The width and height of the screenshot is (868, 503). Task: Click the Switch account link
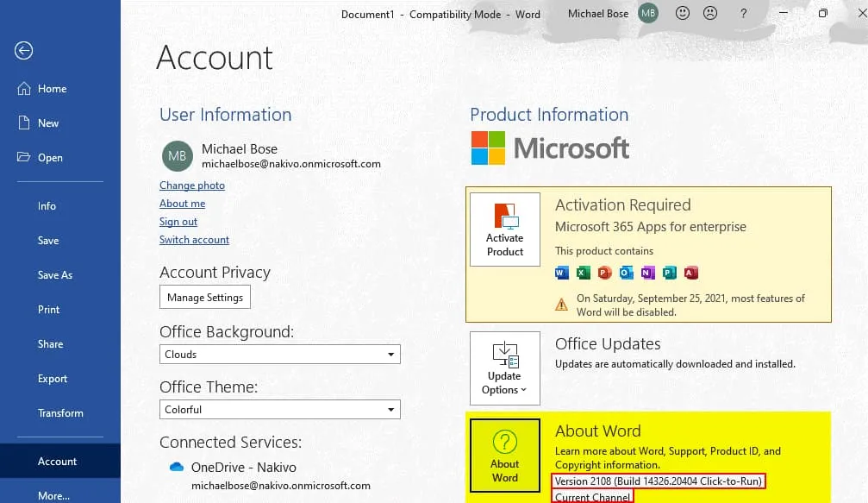(x=194, y=240)
